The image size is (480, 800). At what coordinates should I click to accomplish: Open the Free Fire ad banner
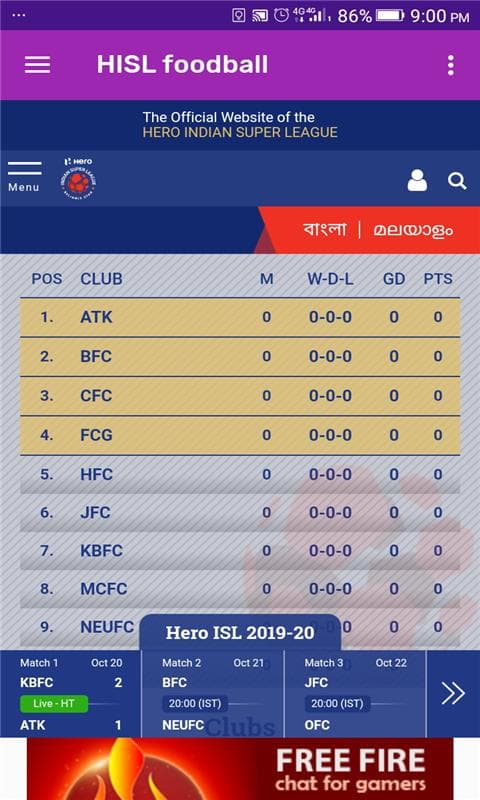(240, 769)
